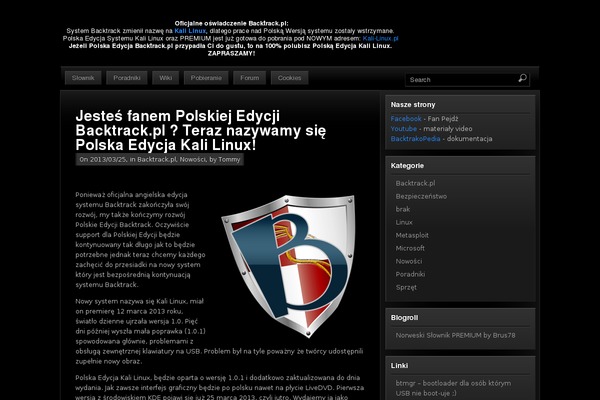Image resolution: width=600 pixels, height=400 pixels.
Task: Open the Backtrack.pl category in post meta
Action: [x=157, y=160]
